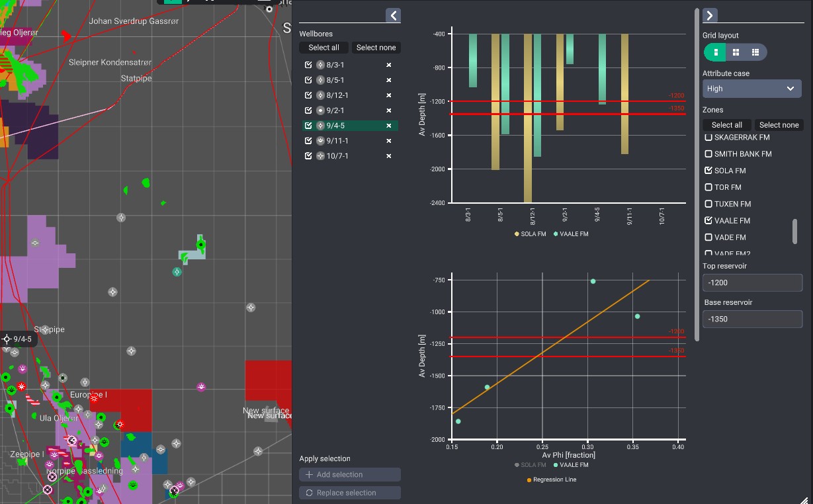Click Replace selection button

pos(350,493)
